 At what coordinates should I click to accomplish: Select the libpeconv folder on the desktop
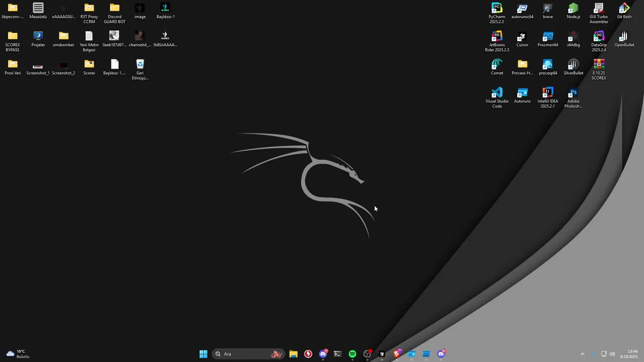tap(13, 11)
